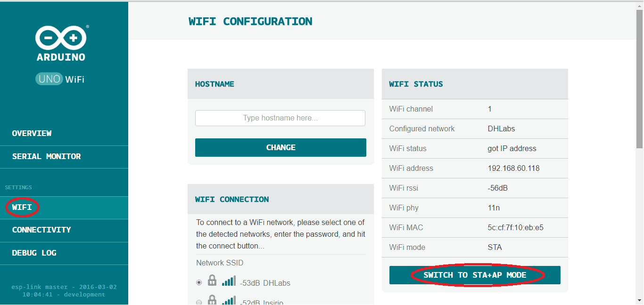Open the Connectivity settings page
This screenshot has height=305, width=644.
click(41, 230)
